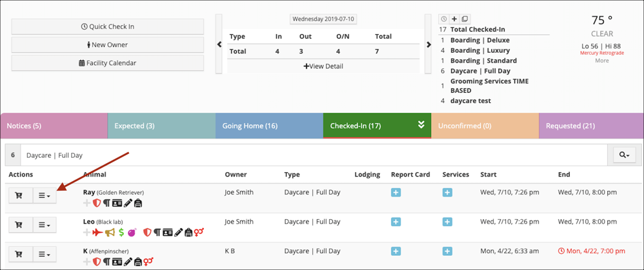Switch to the Requested (21) tab
This screenshot has width=644, height=270.
(591, 126)
